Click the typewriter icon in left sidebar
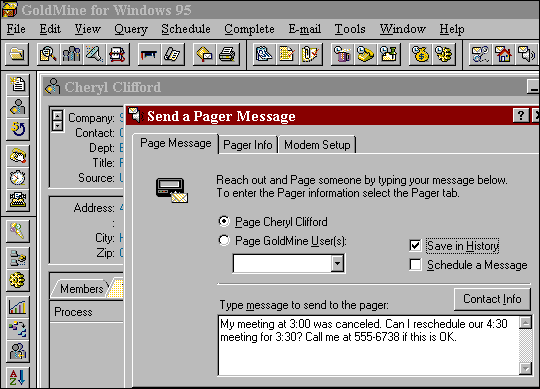This screenshot has height=389, width=540. point(18,200)
